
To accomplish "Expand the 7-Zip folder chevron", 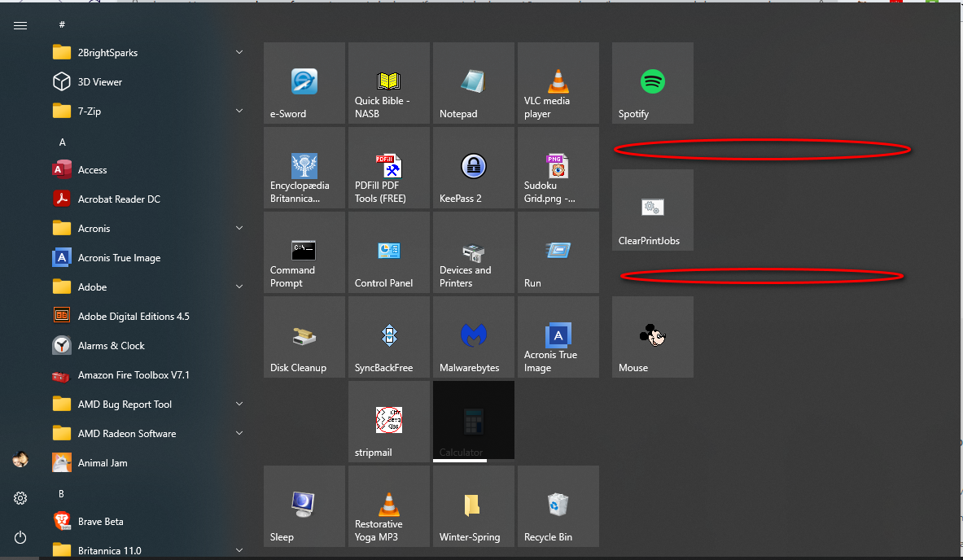I will pyautogui.click(x=239, y=112).
